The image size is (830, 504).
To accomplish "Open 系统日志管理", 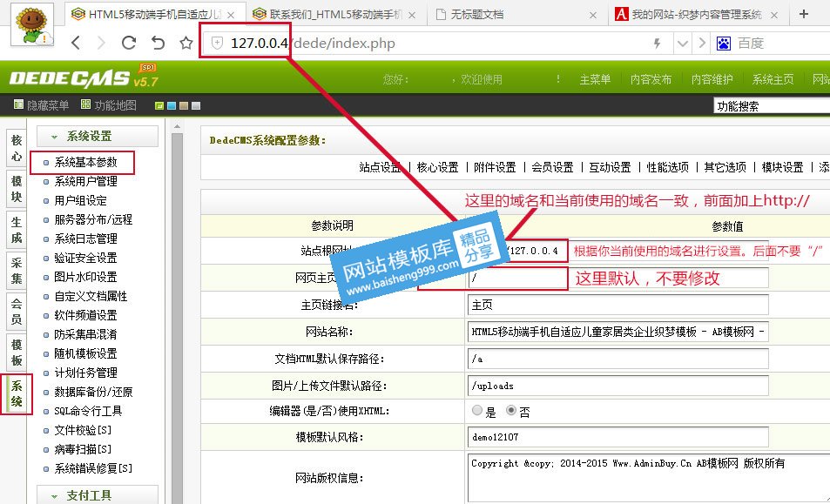I will tap(85, 239).
